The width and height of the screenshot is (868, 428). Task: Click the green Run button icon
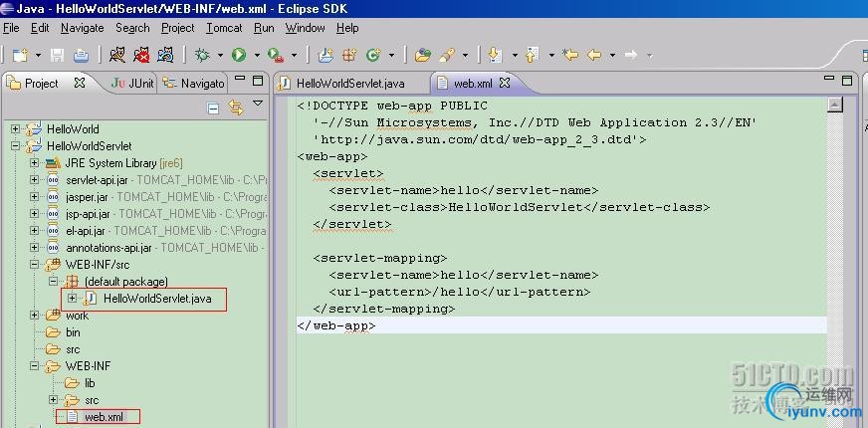pyautogui.click(x=239, y=55)
